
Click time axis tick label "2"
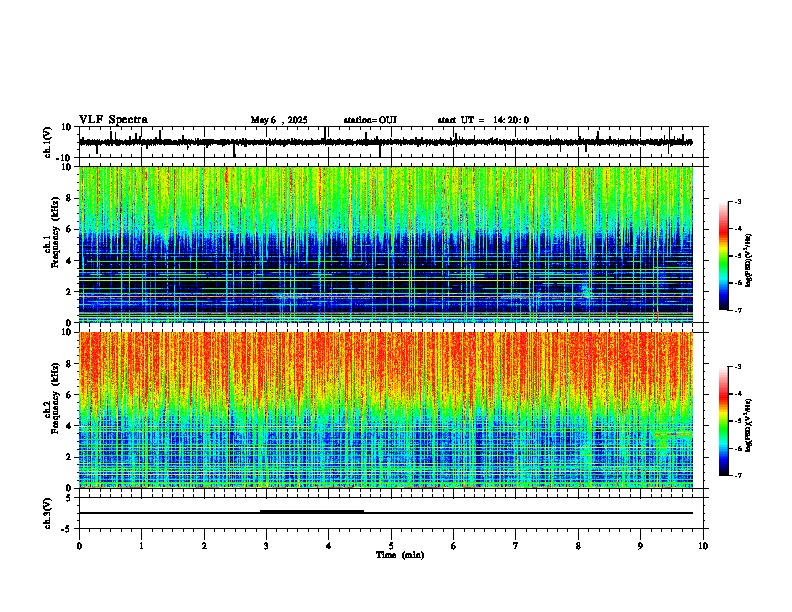pos(204,546)
